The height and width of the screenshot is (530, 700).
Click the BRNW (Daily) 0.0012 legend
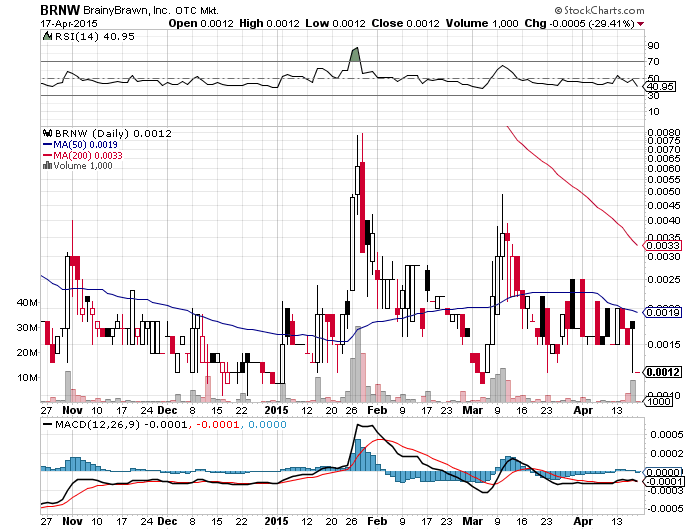tap(112, 133)
